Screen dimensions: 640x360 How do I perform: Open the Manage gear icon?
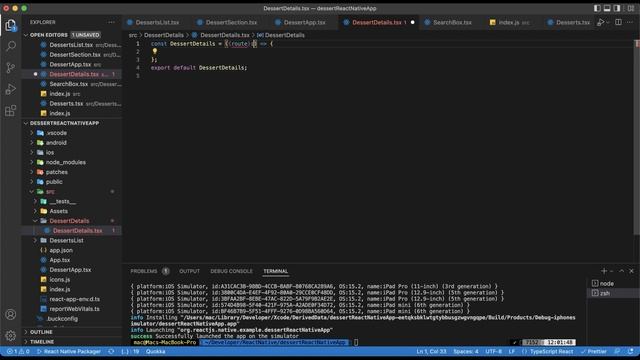pos(11,336)
